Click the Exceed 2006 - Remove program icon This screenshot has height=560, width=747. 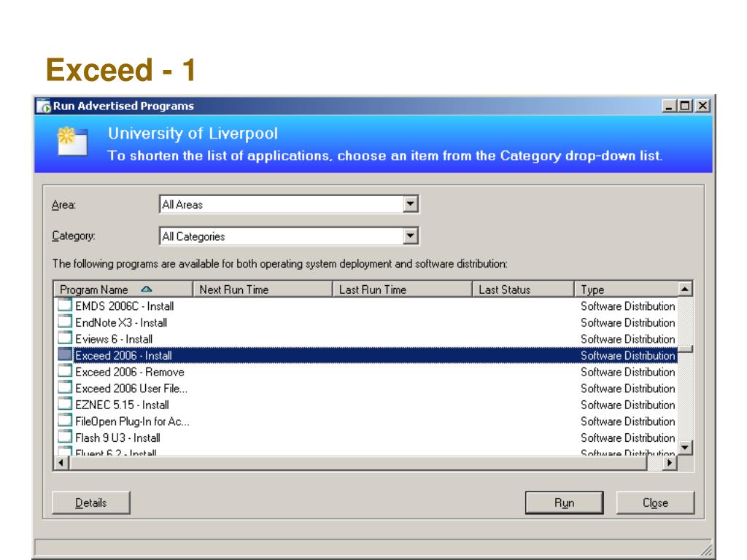coord(65,371)
